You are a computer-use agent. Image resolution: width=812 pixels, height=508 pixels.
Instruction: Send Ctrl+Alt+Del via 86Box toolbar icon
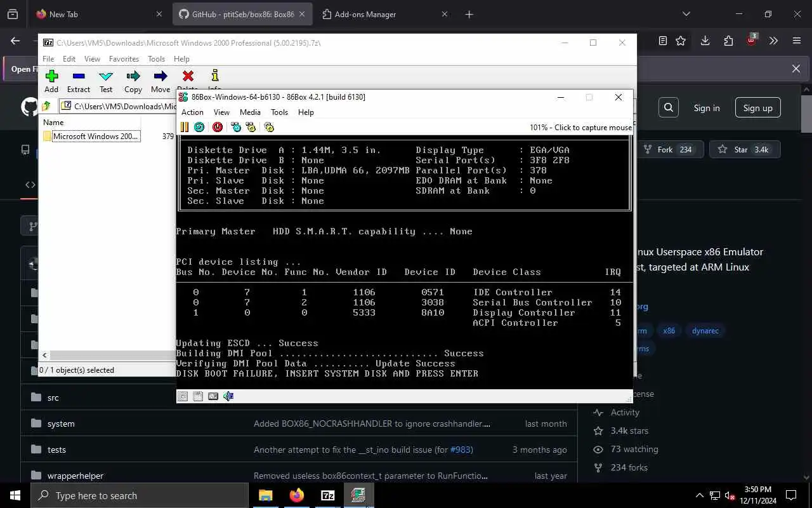tap(236, 127)
